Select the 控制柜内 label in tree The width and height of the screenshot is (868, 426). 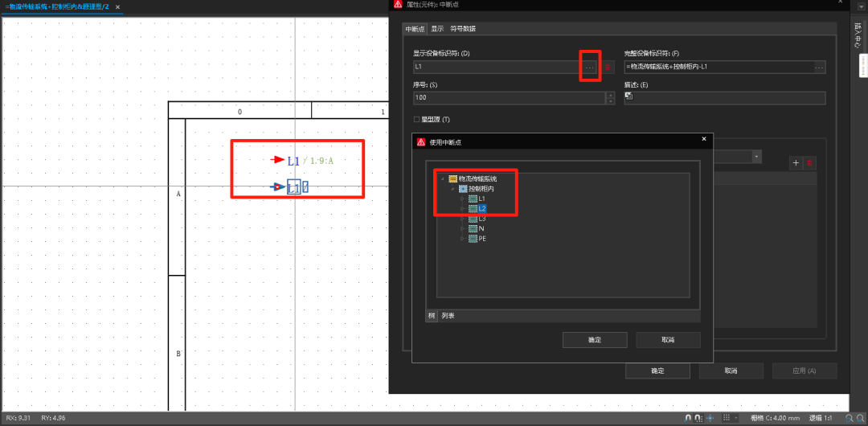point(481,188)
